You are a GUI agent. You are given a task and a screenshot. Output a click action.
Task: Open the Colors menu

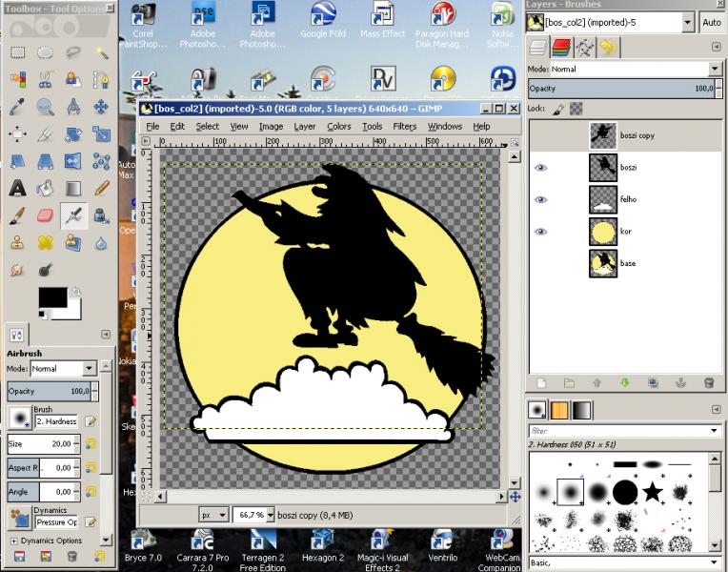(339, 127)
